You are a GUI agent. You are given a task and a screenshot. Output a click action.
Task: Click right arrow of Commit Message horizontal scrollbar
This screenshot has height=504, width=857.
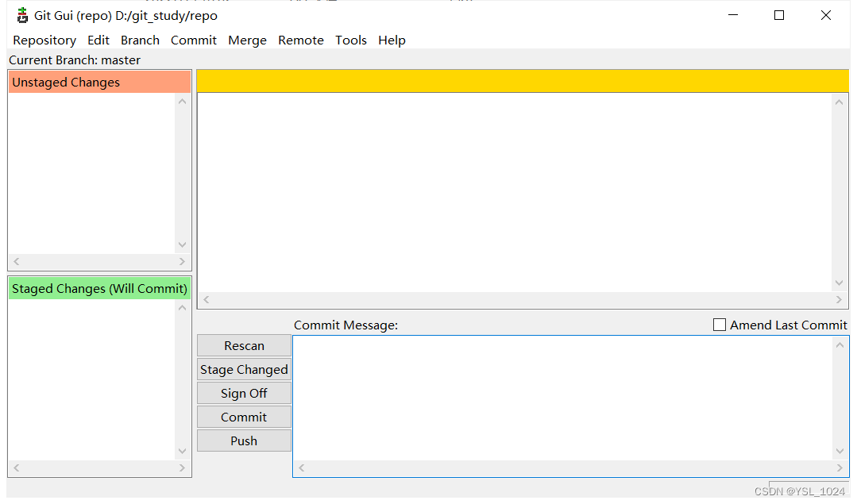tap(840, 468)
